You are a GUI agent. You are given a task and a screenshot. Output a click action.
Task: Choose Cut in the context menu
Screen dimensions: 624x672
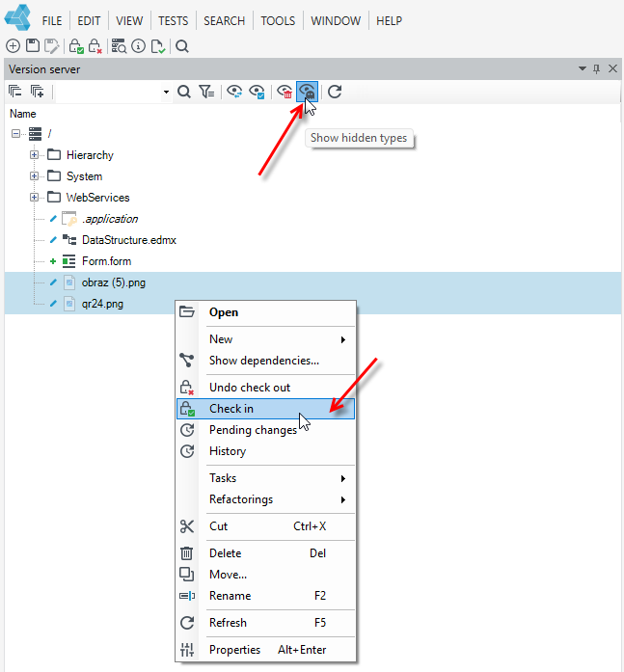coord(266,526)
